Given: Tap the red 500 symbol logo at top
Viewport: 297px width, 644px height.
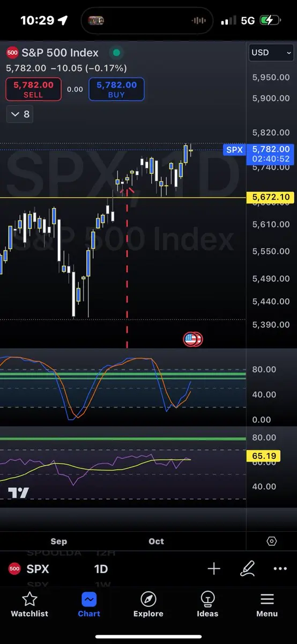Looking at the screenshot, I should click(x=12, y=53).
